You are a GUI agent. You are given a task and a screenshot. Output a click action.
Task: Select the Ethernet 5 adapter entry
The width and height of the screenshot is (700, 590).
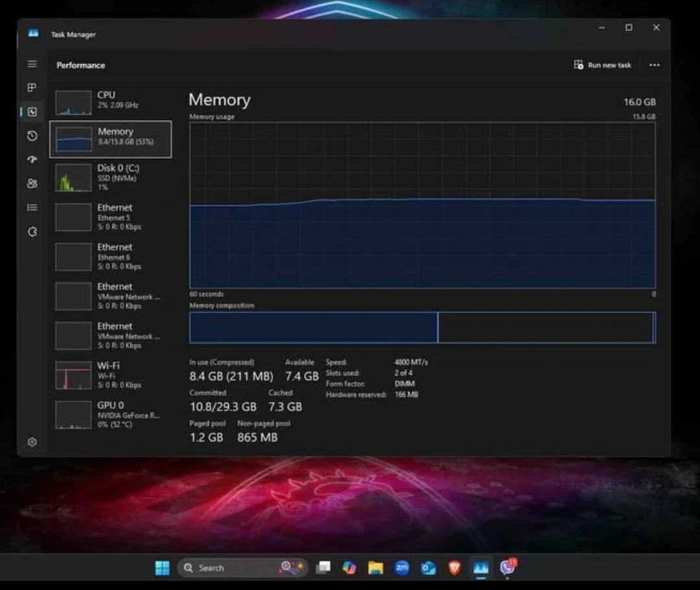click(x=110, y=217)
